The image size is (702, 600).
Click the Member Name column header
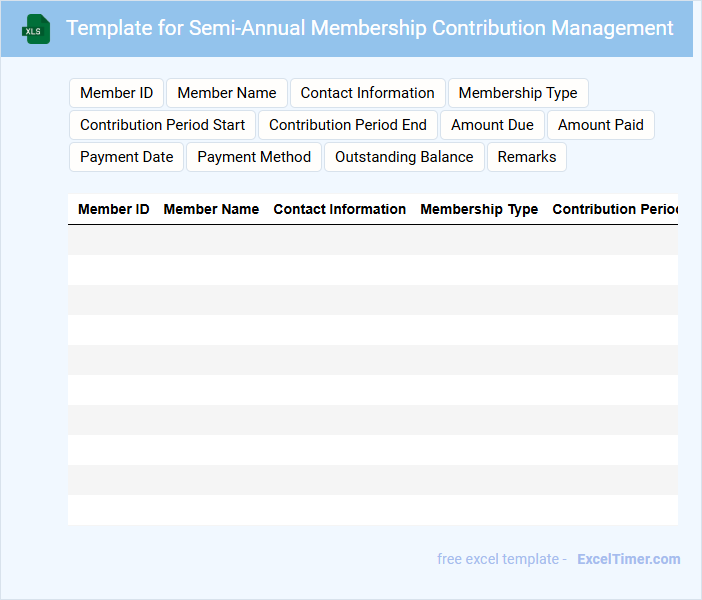click(211, 209)
